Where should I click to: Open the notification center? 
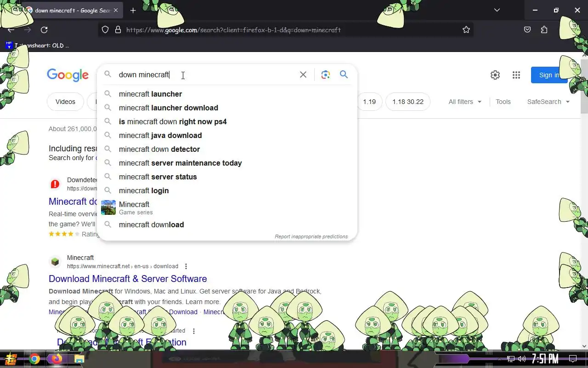573,359
